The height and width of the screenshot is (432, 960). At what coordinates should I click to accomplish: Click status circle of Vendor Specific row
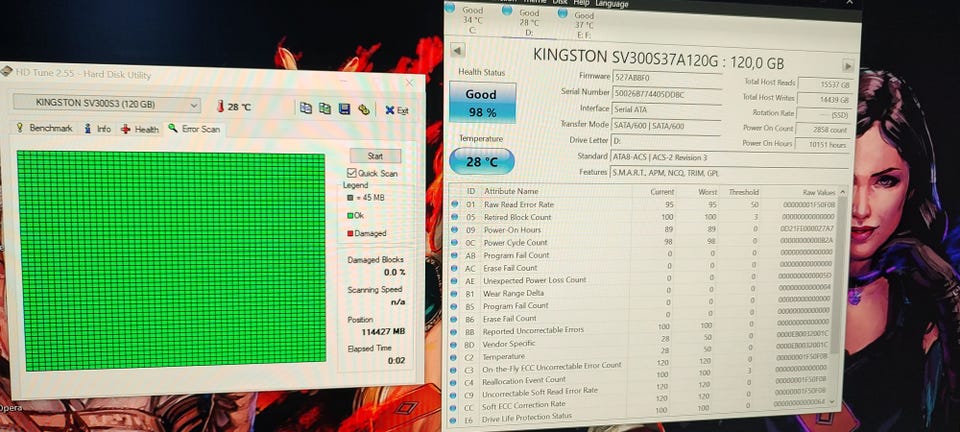tap(454, 344)
